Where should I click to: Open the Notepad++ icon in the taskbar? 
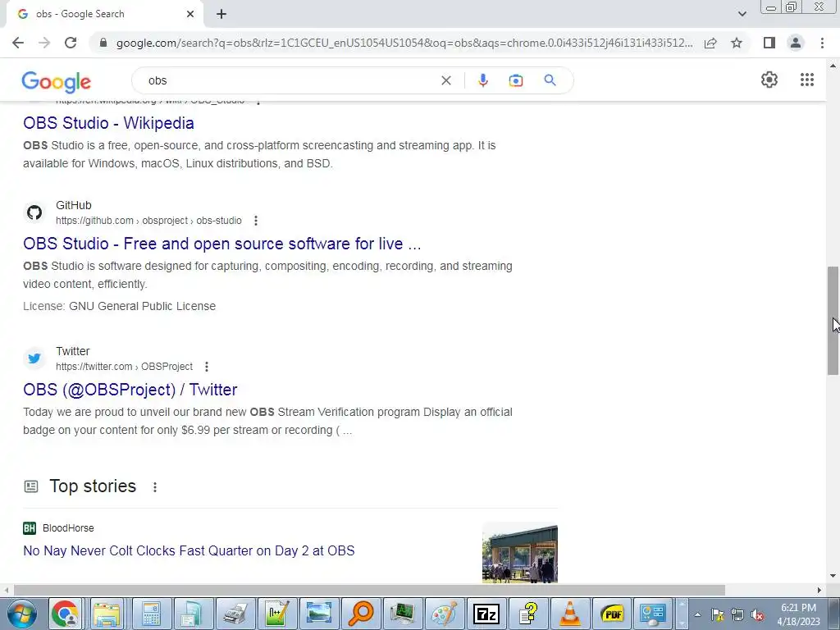[x=277, y=614]
